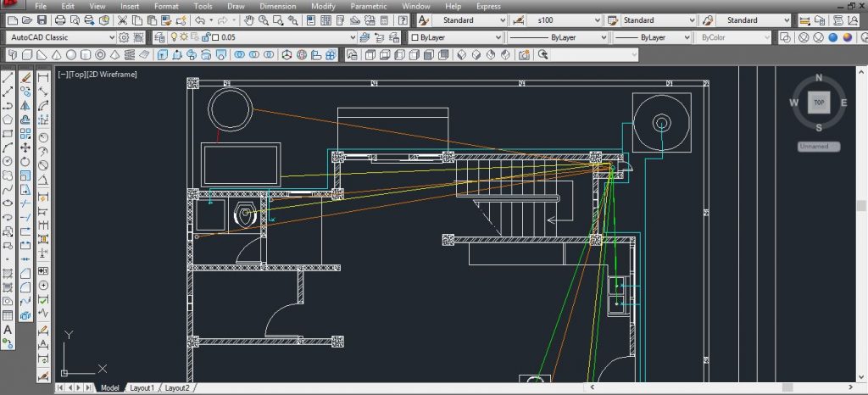
Task: Select the Move modify tool
Action: pos(25,147)
